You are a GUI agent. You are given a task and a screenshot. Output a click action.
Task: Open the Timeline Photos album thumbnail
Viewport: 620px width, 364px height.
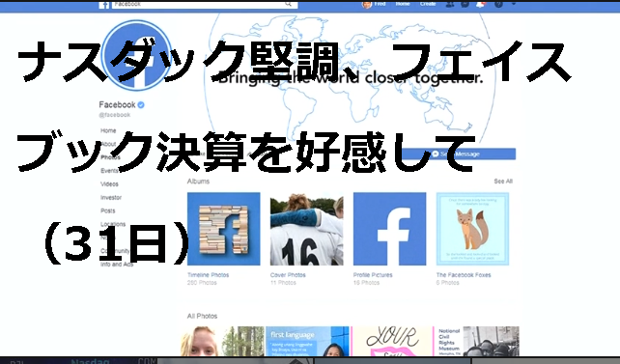pos(224,229)
